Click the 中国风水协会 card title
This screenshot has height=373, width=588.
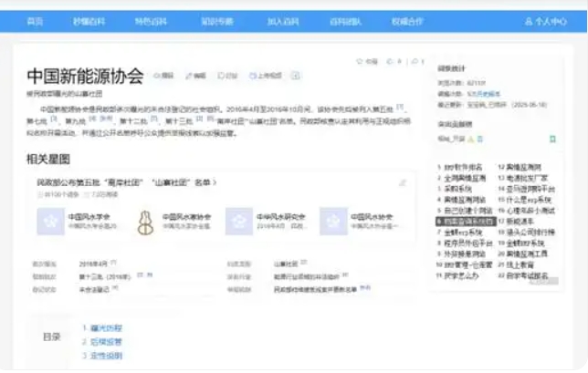(x=372, y=217)
